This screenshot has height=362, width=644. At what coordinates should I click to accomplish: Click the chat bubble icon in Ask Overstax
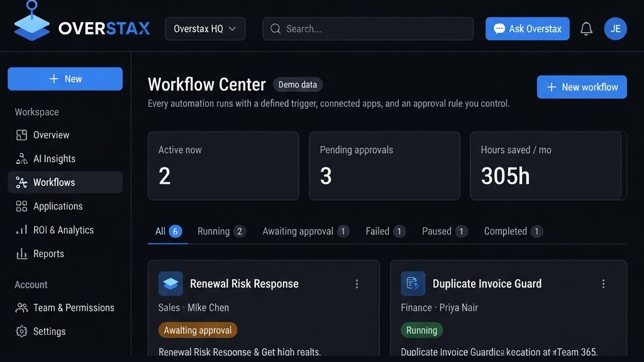(499, 29)
